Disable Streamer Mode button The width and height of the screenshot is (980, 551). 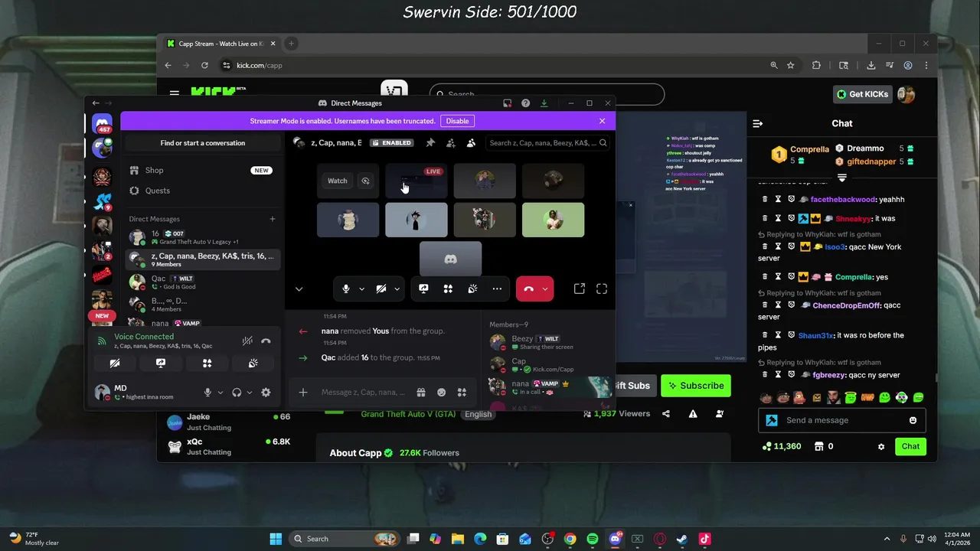pos(457,121)
